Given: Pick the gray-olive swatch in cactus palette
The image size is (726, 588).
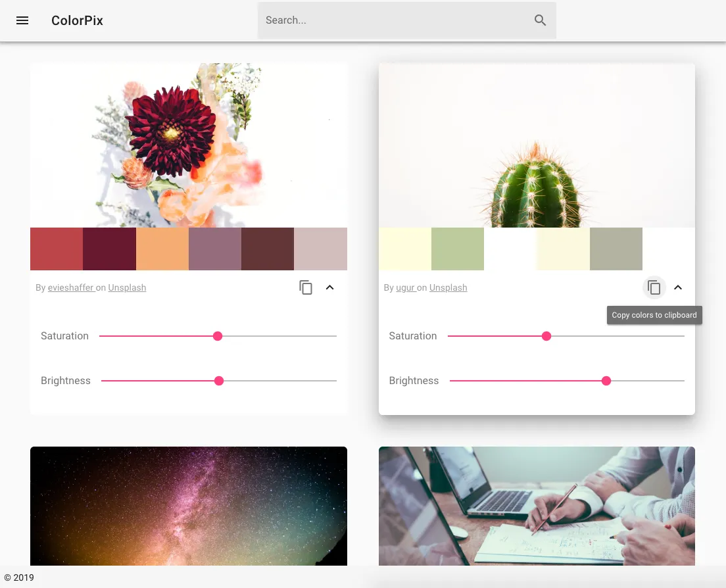Looking at the screenshot, I should [616, 249].
